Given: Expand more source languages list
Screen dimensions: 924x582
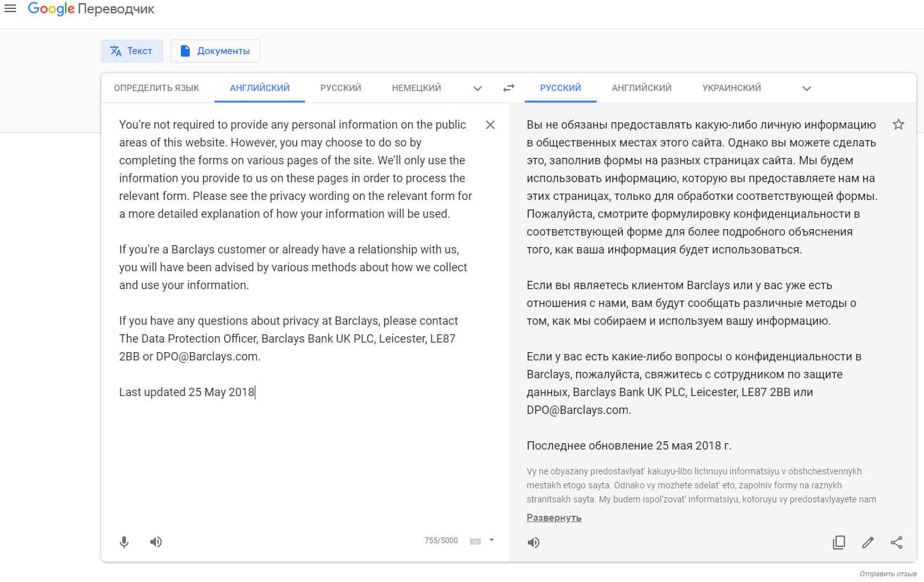Looking at the screenshot, I should 478,89.
